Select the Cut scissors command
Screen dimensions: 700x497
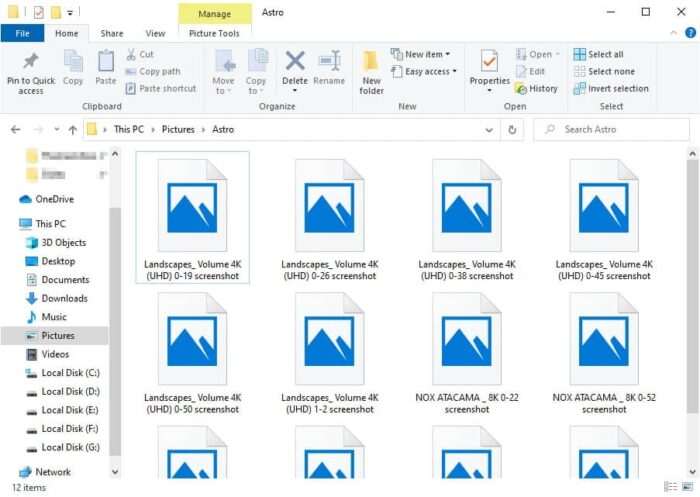pyautogui.click(x=140, y=54)
